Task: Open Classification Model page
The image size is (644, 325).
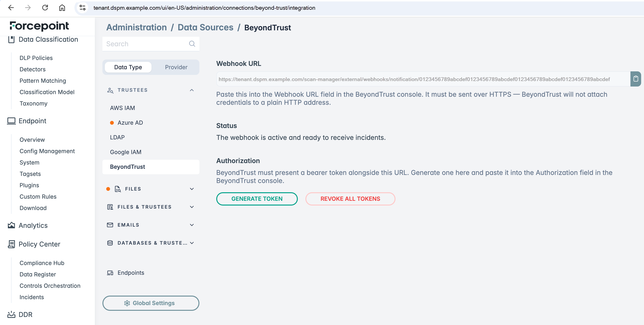Action: point(47,92)
